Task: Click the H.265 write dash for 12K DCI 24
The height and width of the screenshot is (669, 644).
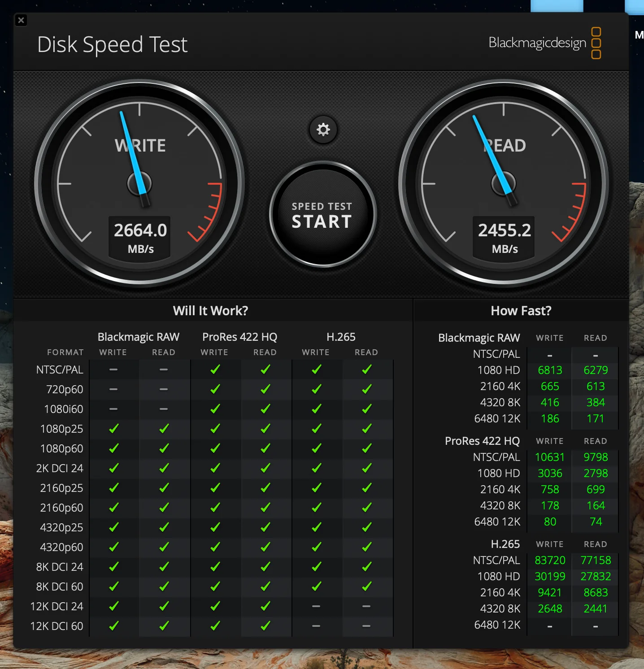Action: click(316, 606)
